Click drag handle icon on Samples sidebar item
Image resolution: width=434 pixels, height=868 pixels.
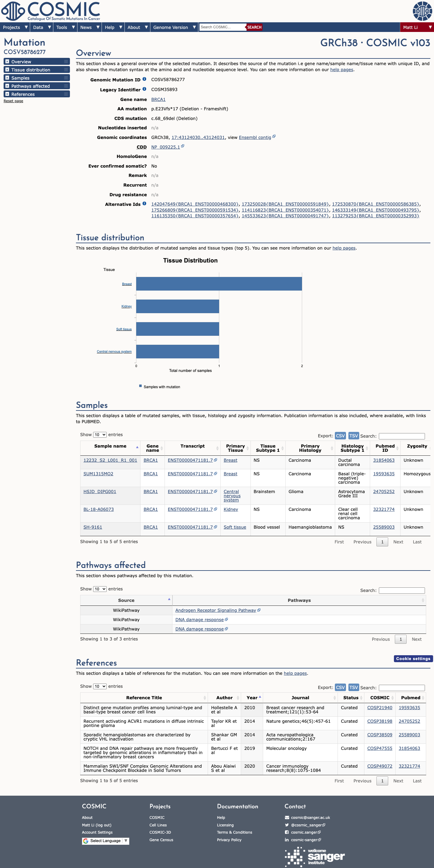66,77
